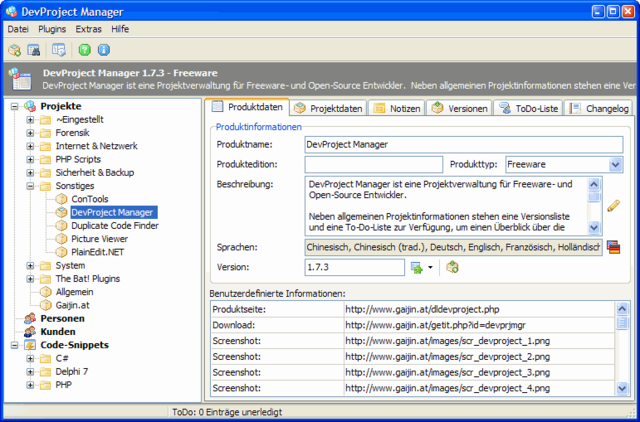Click the Version input field
This screenshot has height=422, width=640.
[354, 267]
